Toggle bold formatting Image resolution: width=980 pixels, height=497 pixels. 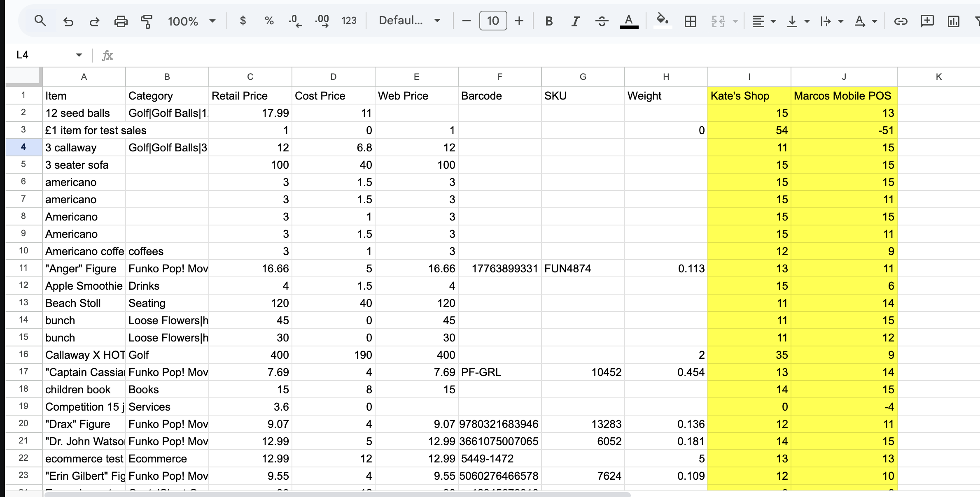point(548,21)
